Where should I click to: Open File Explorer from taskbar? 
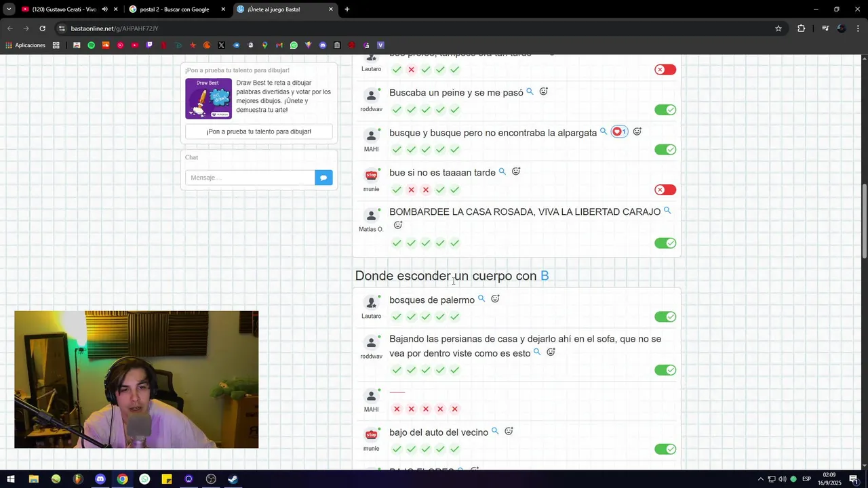[x=33, y=479]
